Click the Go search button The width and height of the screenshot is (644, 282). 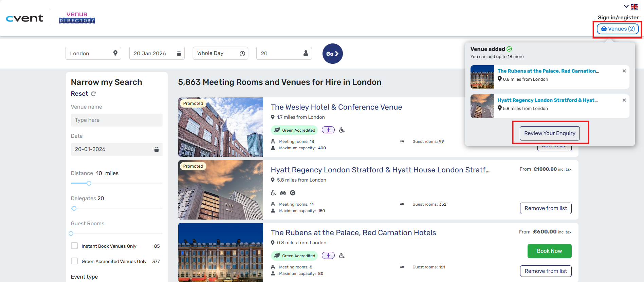[333, 54]
